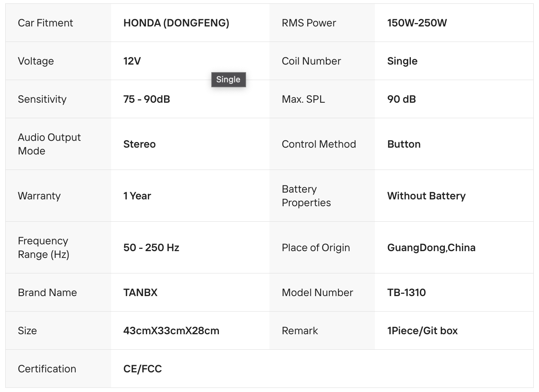Click the 90 dB Max. SPL value

(x=401, y=99)
